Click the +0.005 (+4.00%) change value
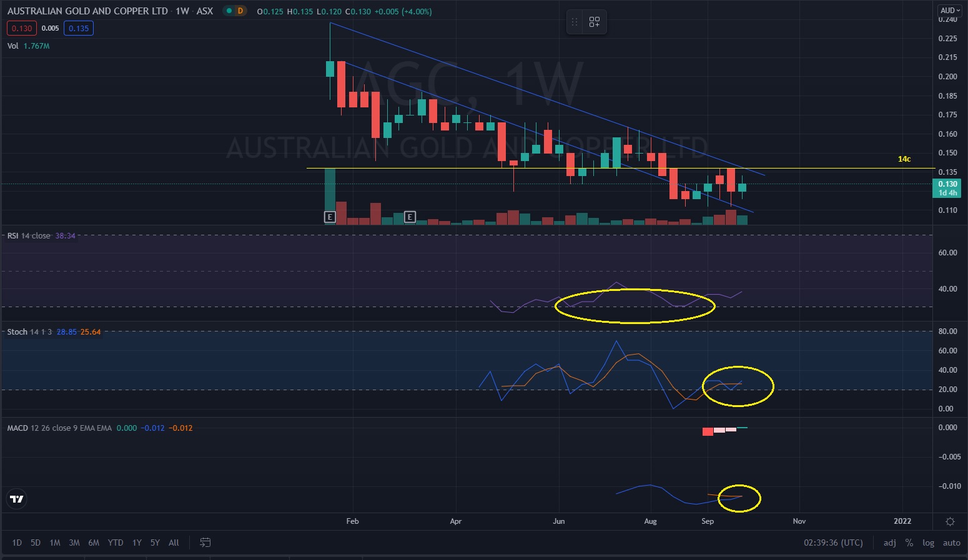This screenshot has width=968, height=560. 403,11
